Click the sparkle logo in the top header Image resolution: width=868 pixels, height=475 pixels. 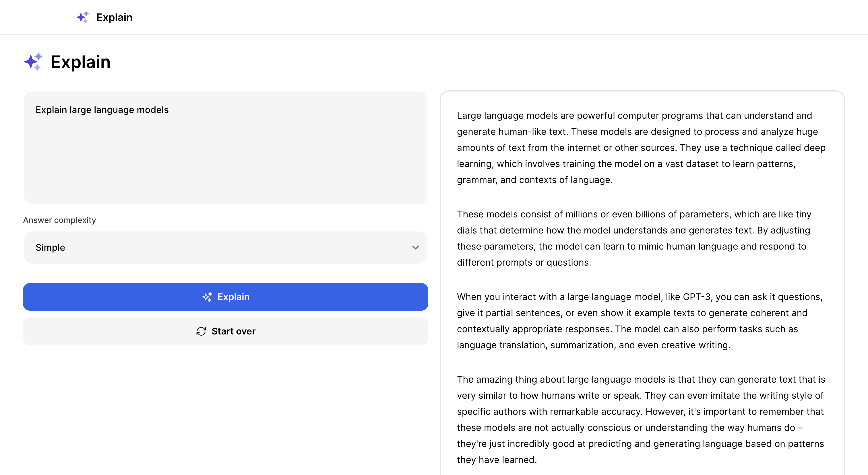click(83, 17)
